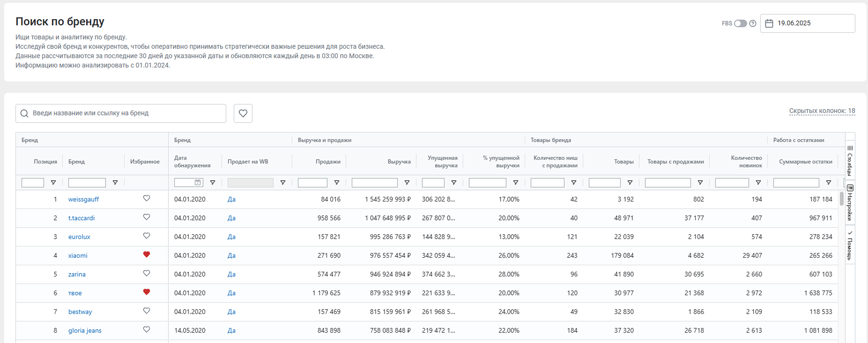The width and height of the screenshot is (868, 343).
Task: Open the Продает на WB filter dropdown
Action: click(x=250, y=183)
